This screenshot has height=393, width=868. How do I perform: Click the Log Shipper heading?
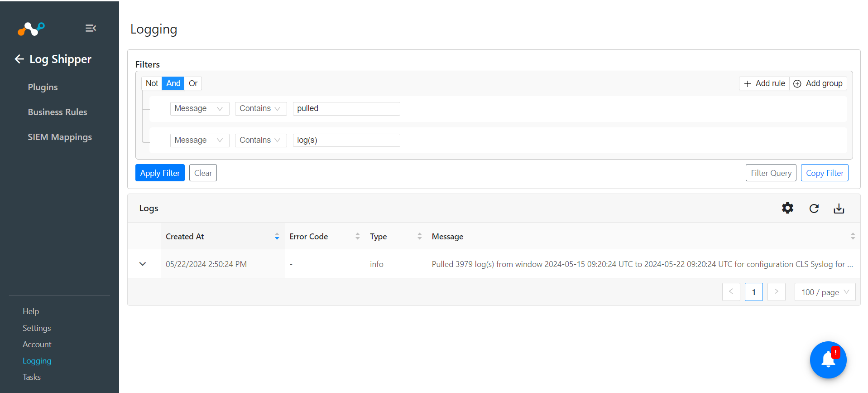(x=60, y=59)
